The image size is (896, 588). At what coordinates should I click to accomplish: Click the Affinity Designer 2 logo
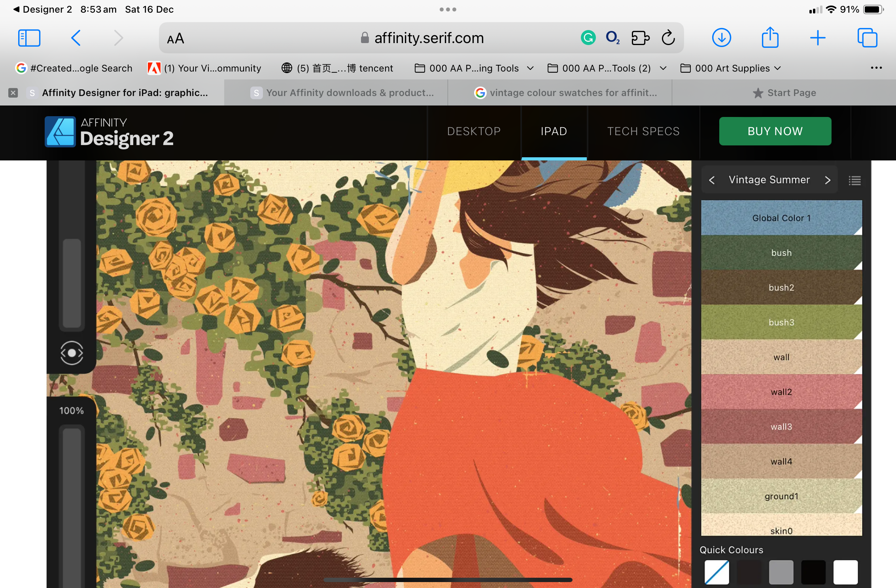tap(109, 132)
